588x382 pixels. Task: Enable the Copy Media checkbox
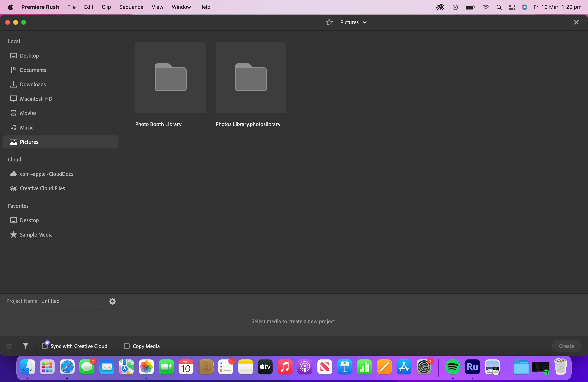[x=127, y=346]
